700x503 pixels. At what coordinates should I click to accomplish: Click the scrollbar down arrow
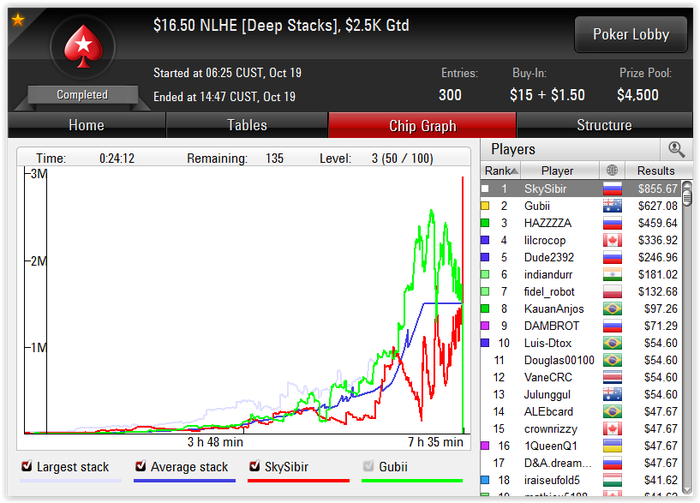688,490
